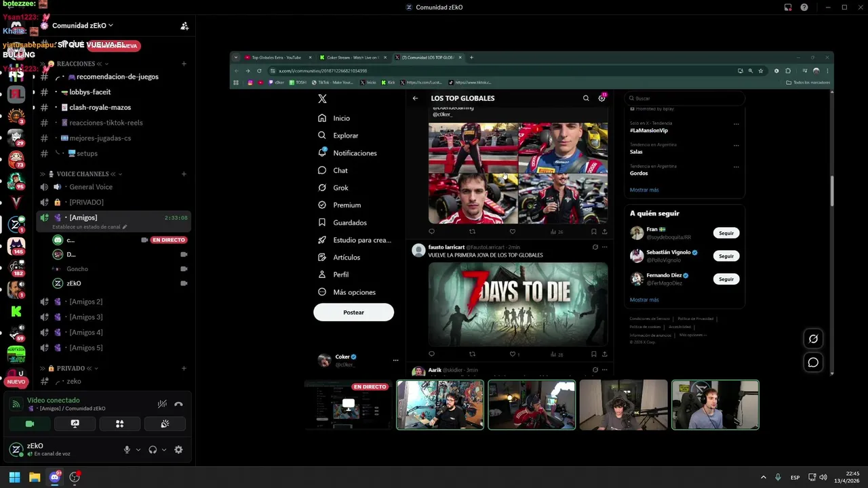Click the Buscar search field
Viewport: 868px width, 488px height.
tap(684, 98)
